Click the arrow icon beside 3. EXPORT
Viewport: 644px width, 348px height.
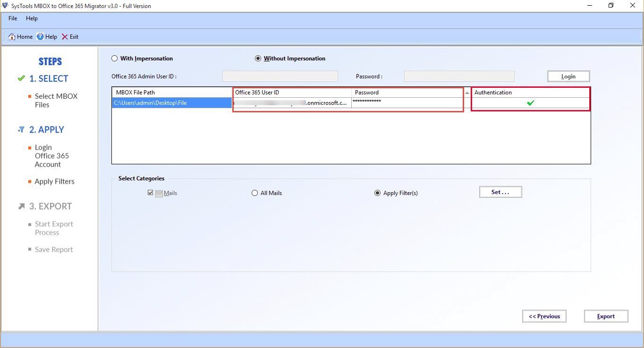[x=21, y=206]
